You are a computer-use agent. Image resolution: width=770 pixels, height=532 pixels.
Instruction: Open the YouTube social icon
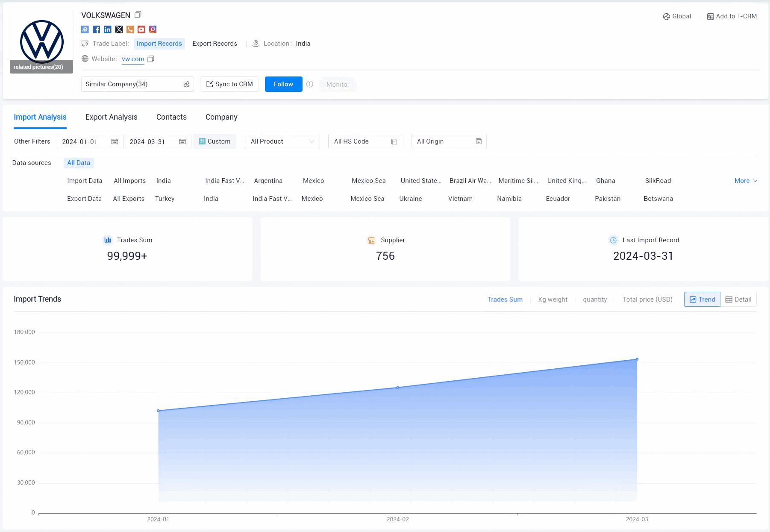[141, 29]
